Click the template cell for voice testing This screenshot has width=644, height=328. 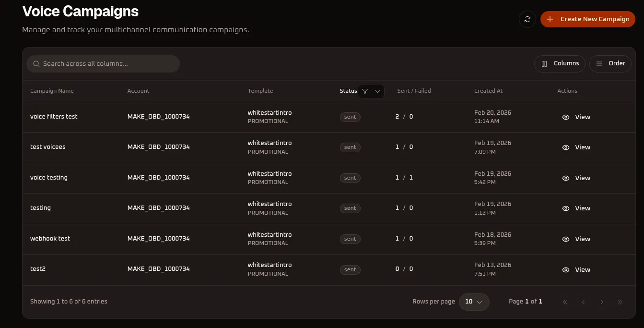click(270, 178)
